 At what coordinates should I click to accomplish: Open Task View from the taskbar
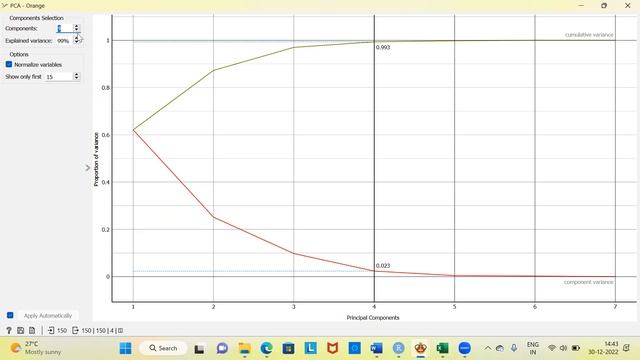(199, 349)
